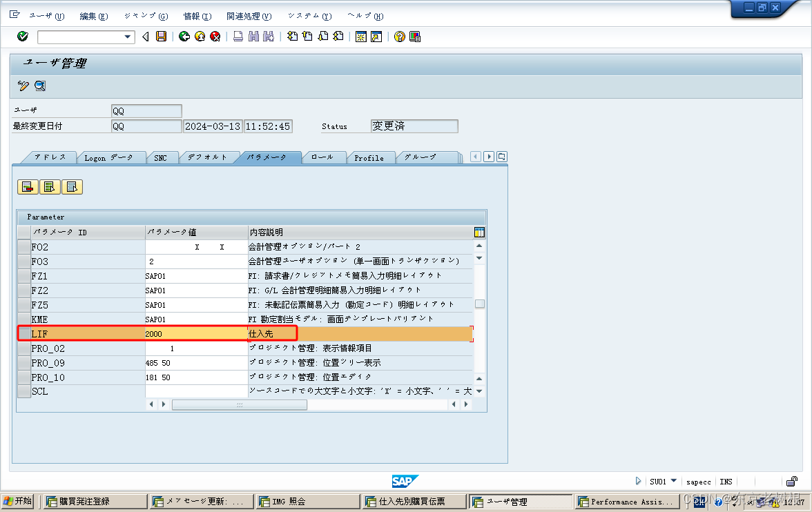Image resolution: width=812 pixels, height=512 pixels.
Task: Click the green Back arrow icon
Action: (184, 37)
